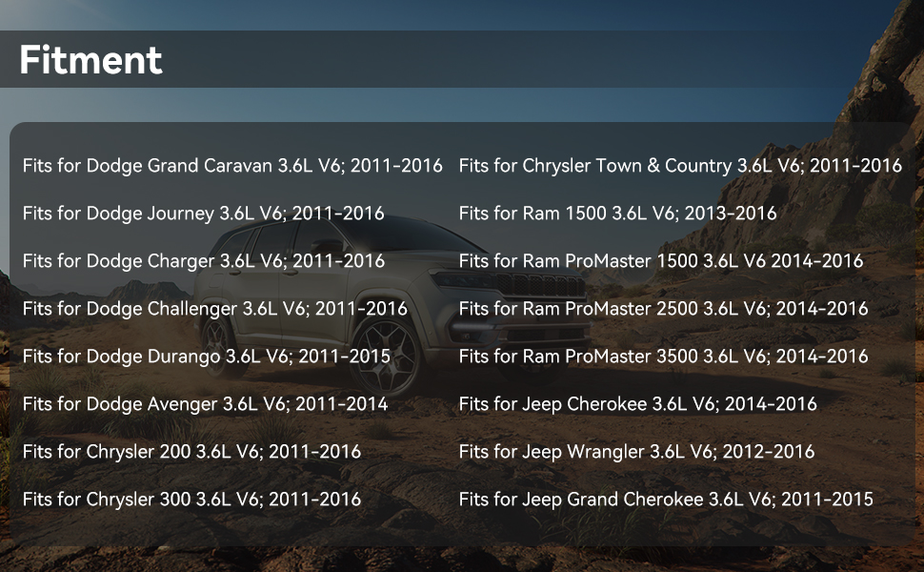
Task: Click the Ram ProMaster 2500 entry
Action: 663,309
